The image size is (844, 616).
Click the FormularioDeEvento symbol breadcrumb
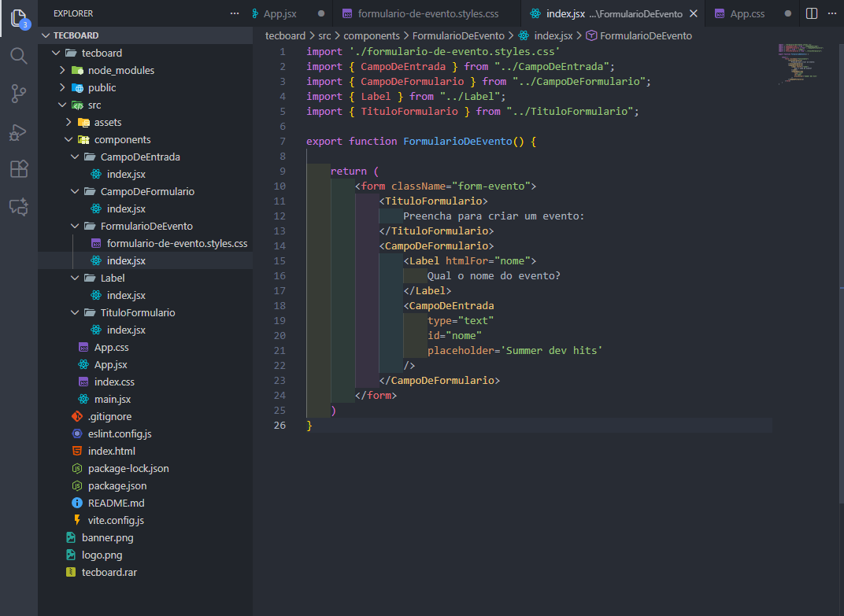(646, 35)
